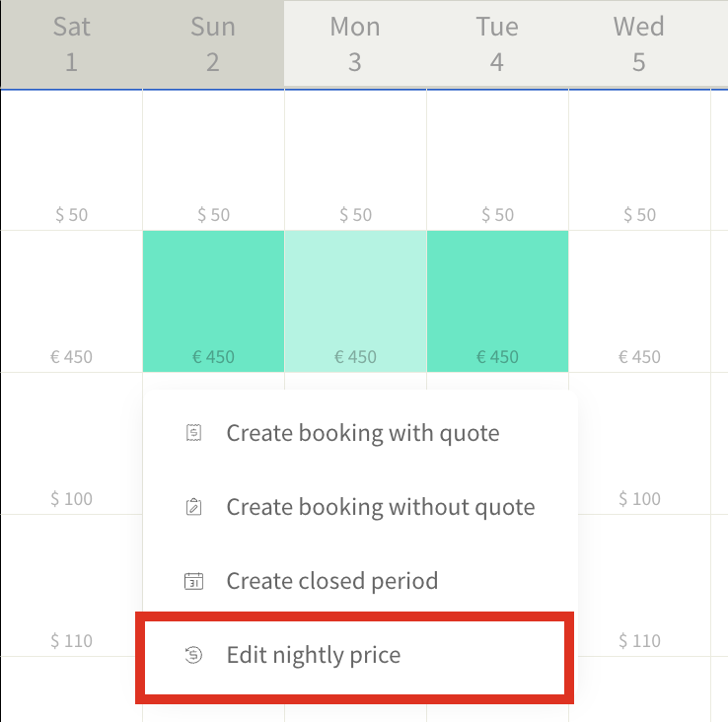This screenshot has width=728, height=722.
Task: Select the Sun 2 day header
Action: (213, 44)
